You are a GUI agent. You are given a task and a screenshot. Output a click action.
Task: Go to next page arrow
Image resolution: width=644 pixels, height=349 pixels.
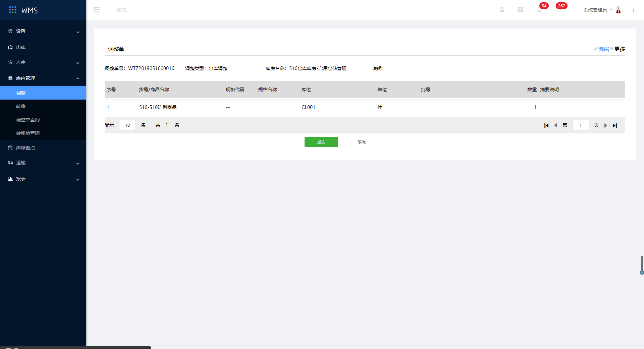[606, 125]
